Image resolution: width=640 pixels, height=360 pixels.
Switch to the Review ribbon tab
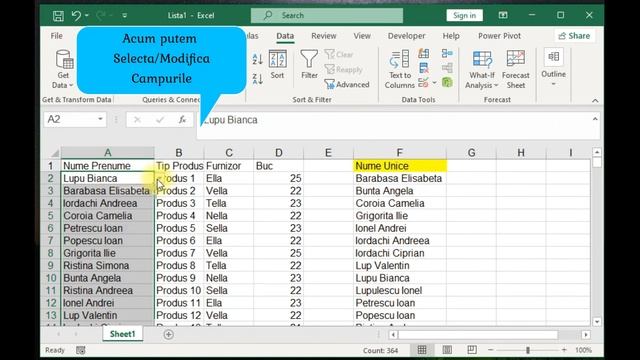(x=324, y=36)
